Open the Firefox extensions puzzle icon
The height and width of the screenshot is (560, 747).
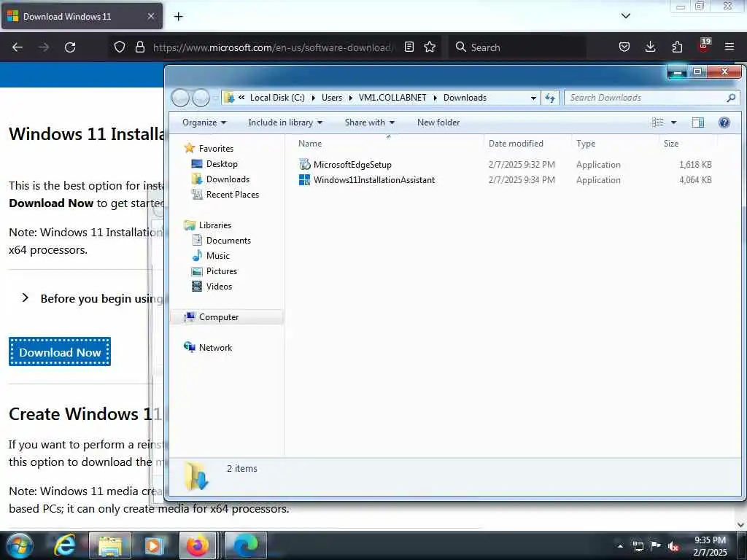[677, 47]
